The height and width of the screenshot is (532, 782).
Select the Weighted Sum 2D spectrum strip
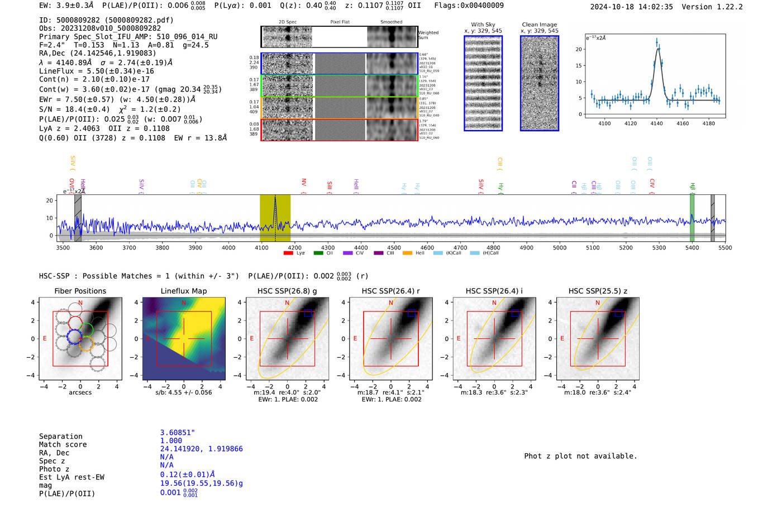(x=339, y=37)
